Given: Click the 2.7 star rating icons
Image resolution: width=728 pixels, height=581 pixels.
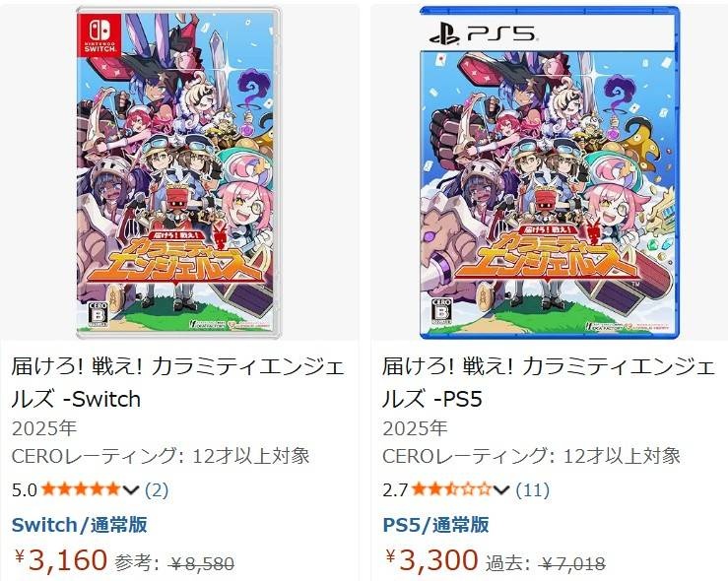Looking at the screenshot, I should 450,489.
